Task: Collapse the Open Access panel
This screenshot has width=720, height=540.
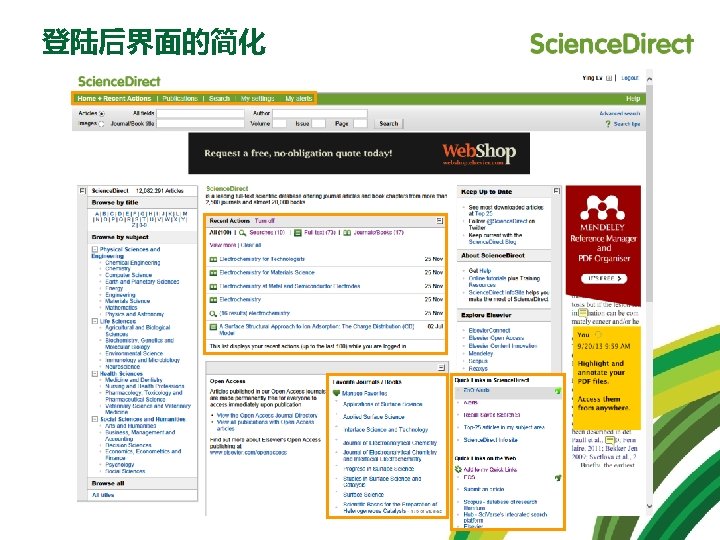Action: [441, 367]
